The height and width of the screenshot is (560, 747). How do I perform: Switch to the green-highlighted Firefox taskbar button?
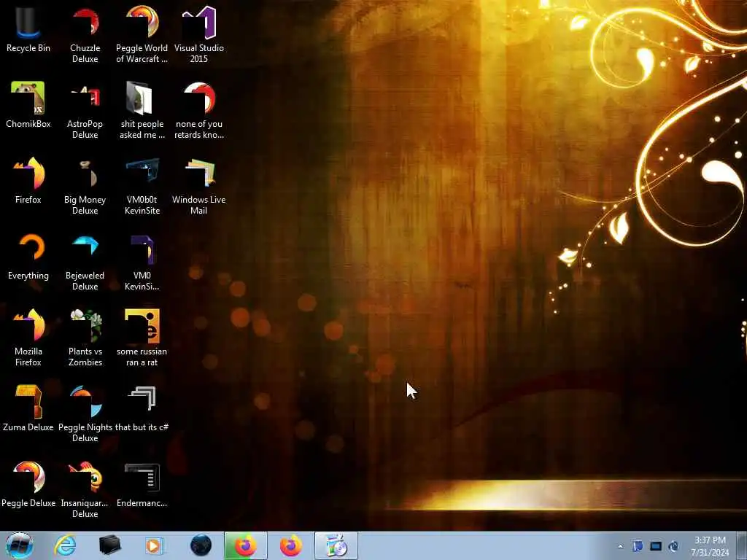[245, 545]
